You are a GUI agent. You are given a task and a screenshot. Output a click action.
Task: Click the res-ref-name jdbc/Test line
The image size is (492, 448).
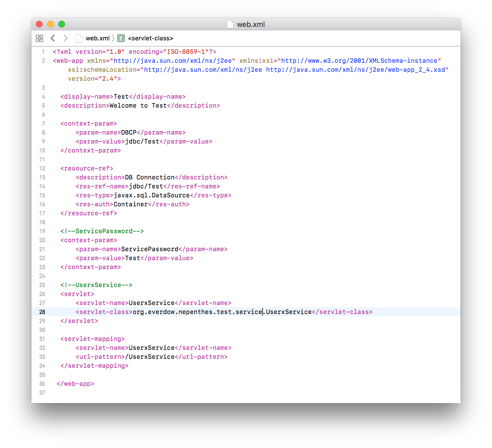[x=148, y=186]
